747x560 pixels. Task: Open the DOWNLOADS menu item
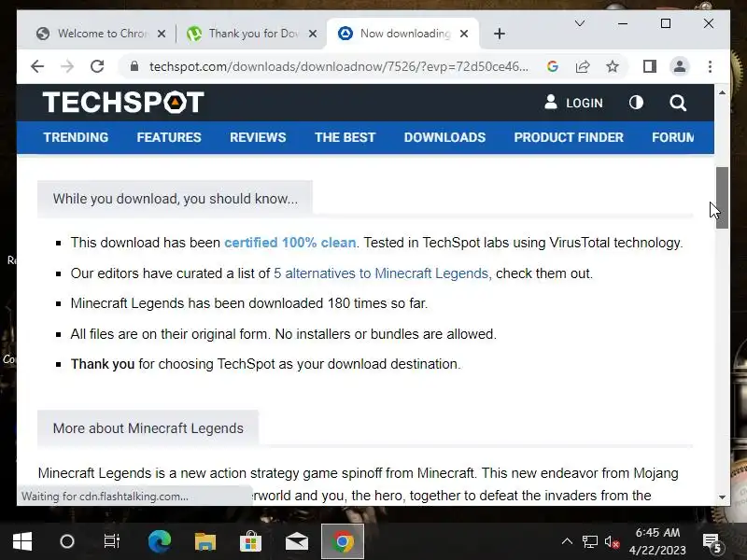point(445,137)
